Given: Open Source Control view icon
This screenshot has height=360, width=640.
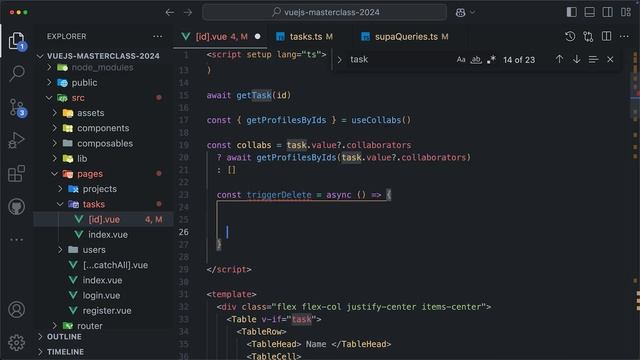Looking at the screenshot, I should [17, 108].
